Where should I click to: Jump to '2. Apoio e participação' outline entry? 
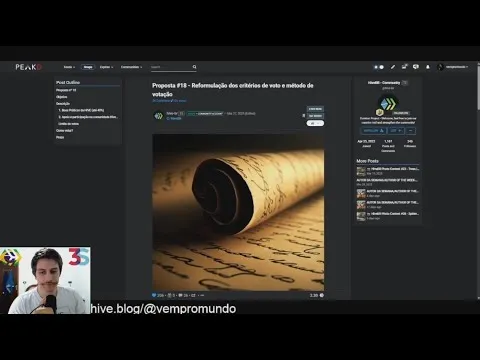point(88,117)
